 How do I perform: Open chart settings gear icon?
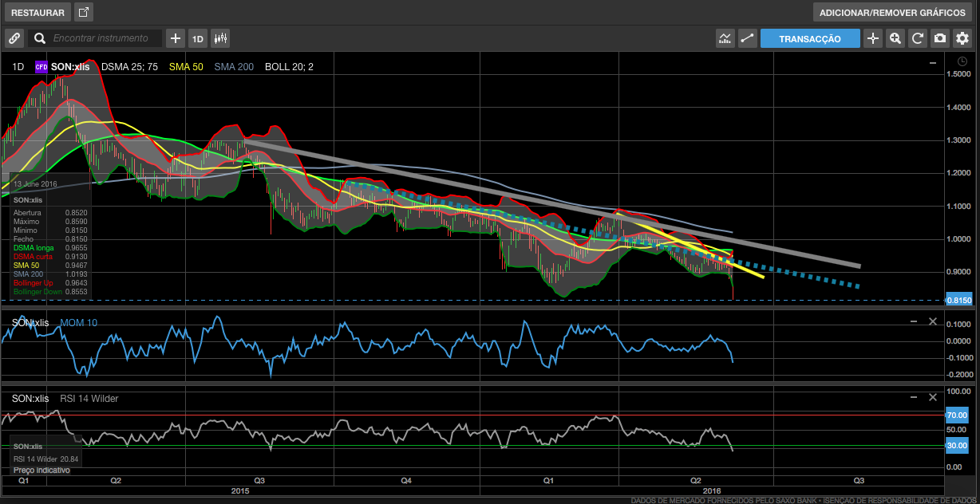click(962, 38)
